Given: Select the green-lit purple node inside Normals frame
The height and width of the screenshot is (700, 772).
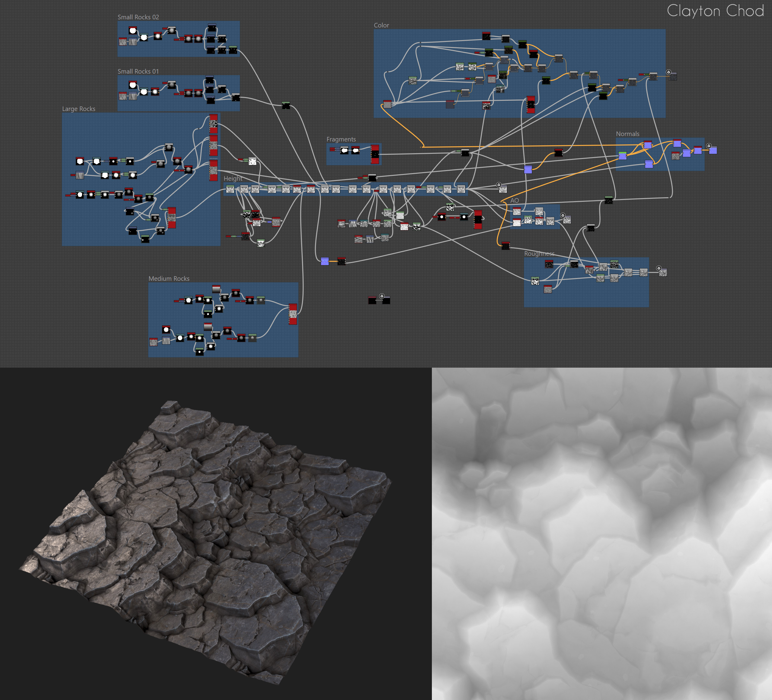Looking at the screenshot, I should pyautogui.click(x=623, y=155).
